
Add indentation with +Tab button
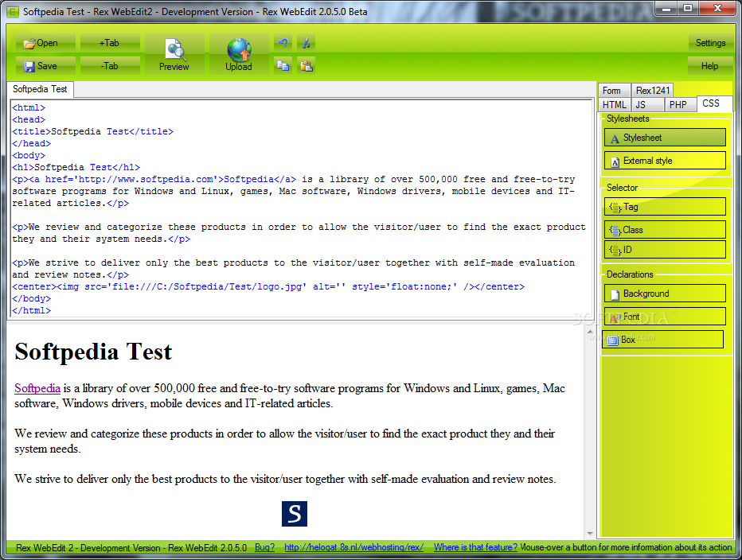tap(110, 43)
